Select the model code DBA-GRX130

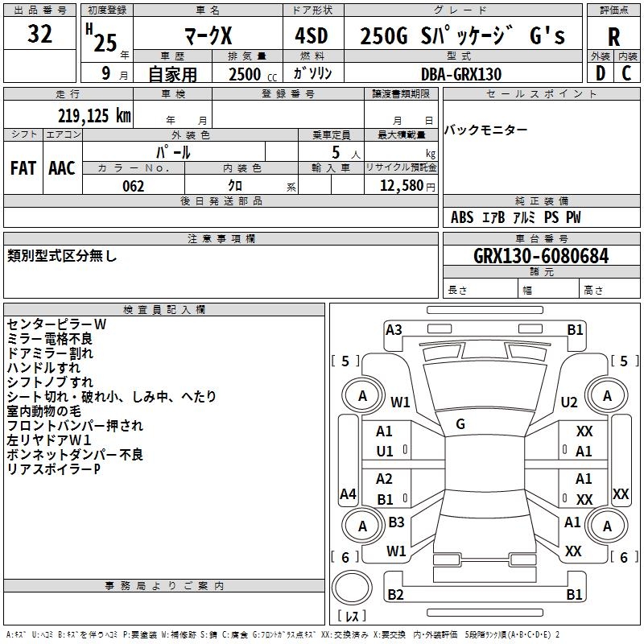[460, 74]
